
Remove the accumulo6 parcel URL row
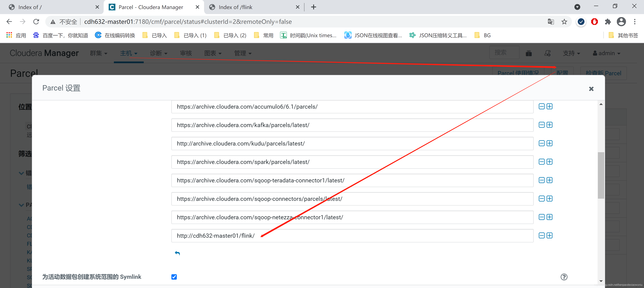542,106
